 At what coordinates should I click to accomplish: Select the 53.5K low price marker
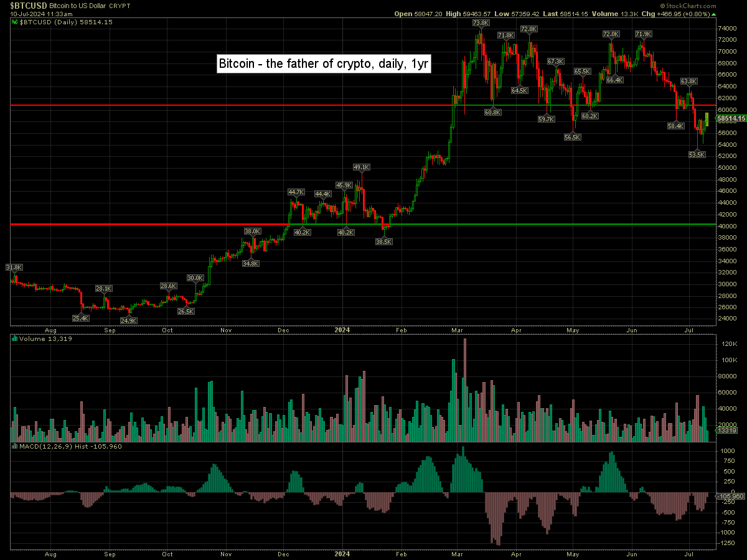pyautogui.click(x=697, y=154)
